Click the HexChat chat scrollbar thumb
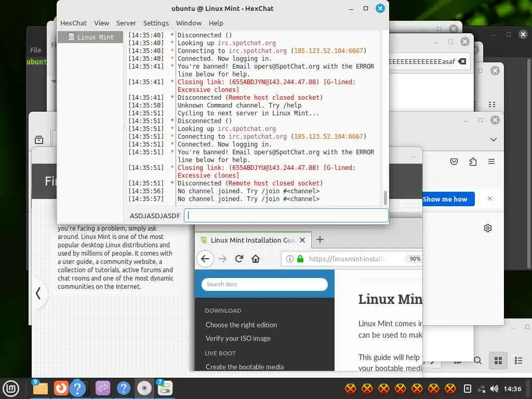 [x=385, y=198]
